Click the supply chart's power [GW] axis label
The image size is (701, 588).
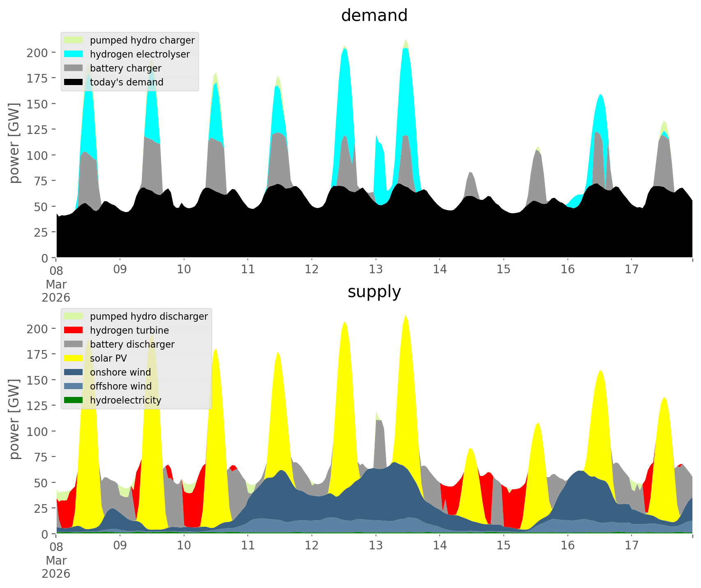[x=14, y=419]
